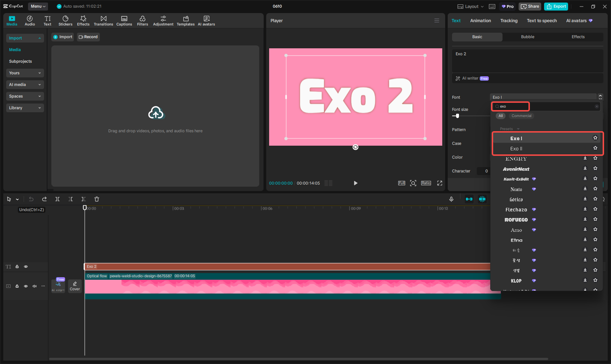Click the microphone voiceover icon
This screenshot has height=364, width=611.
[x=451, y=199]
